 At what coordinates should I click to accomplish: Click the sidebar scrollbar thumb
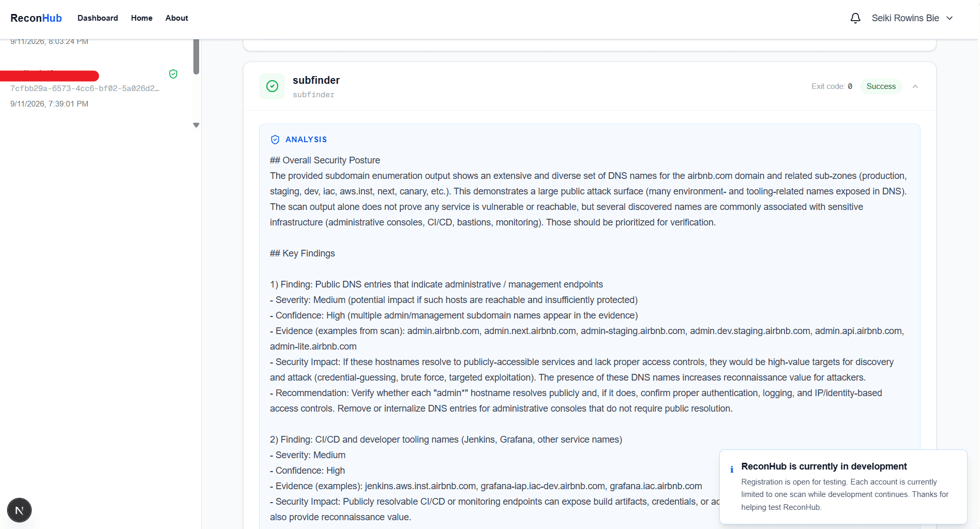point(196,56)
